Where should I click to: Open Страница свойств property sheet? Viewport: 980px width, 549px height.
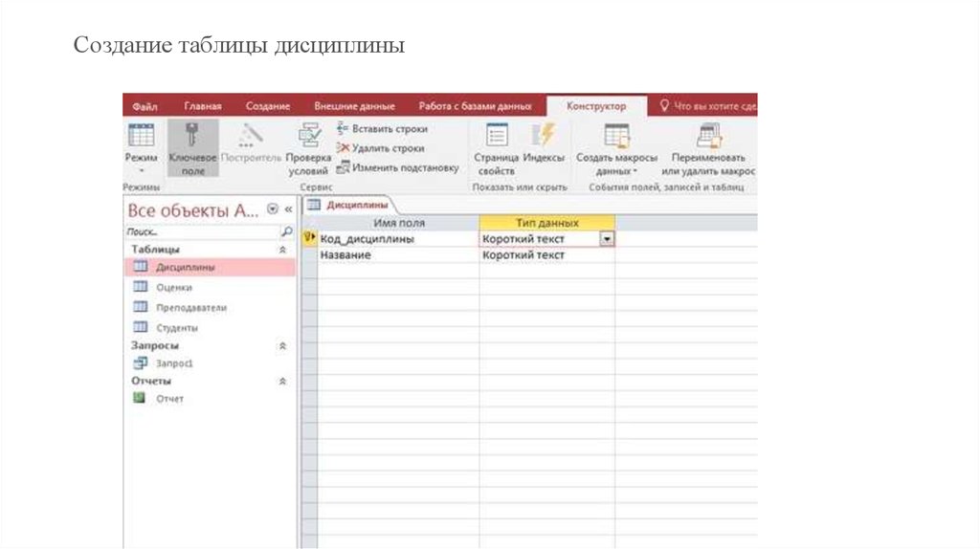click(497, 148)
